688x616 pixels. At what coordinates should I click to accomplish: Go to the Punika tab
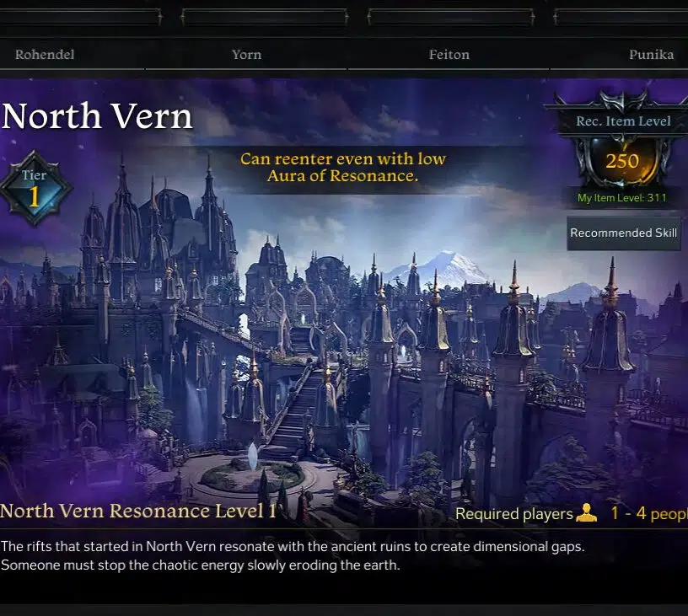pyautogui.click(x=651, y=55)
